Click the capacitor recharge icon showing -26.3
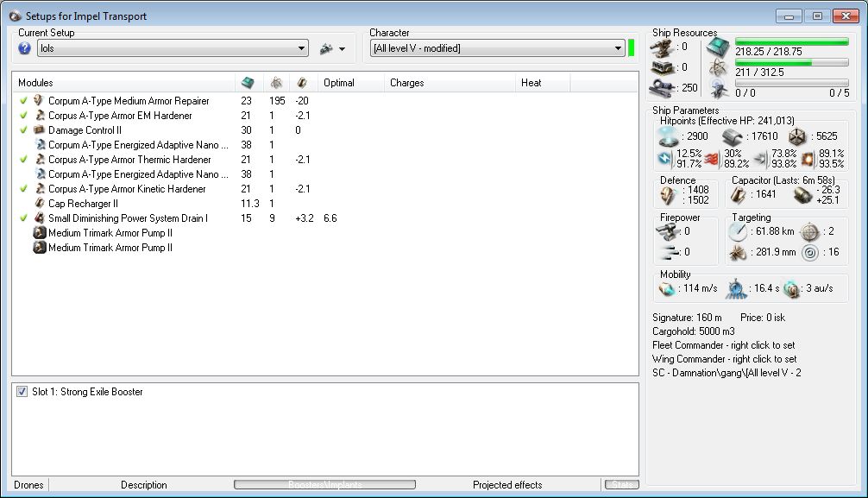 802,195
